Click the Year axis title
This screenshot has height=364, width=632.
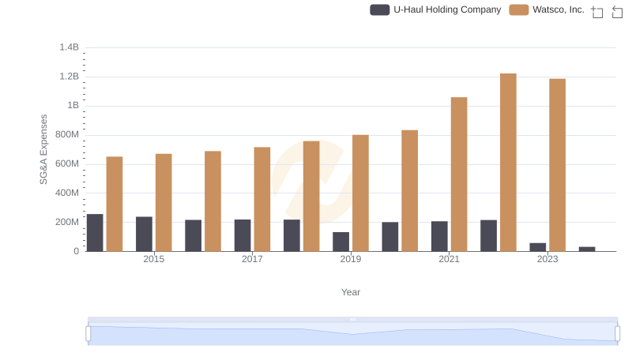point(351,292)
